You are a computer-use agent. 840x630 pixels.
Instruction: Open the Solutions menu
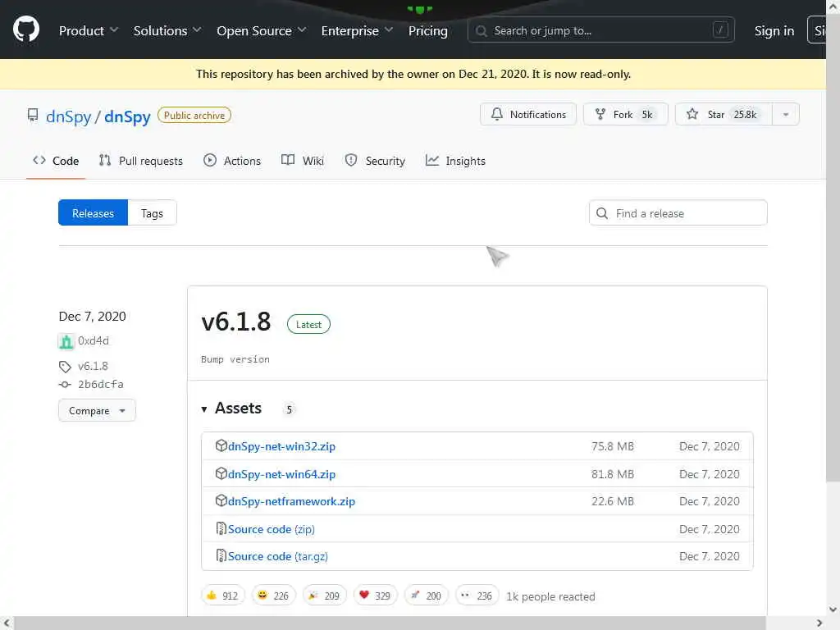pyautogui.click(x=167, y=30)
